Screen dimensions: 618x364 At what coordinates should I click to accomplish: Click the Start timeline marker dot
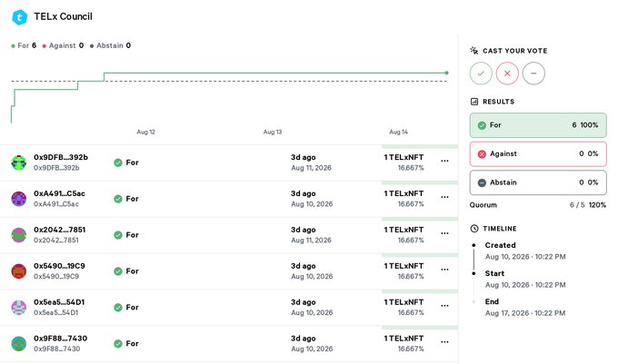473,273
